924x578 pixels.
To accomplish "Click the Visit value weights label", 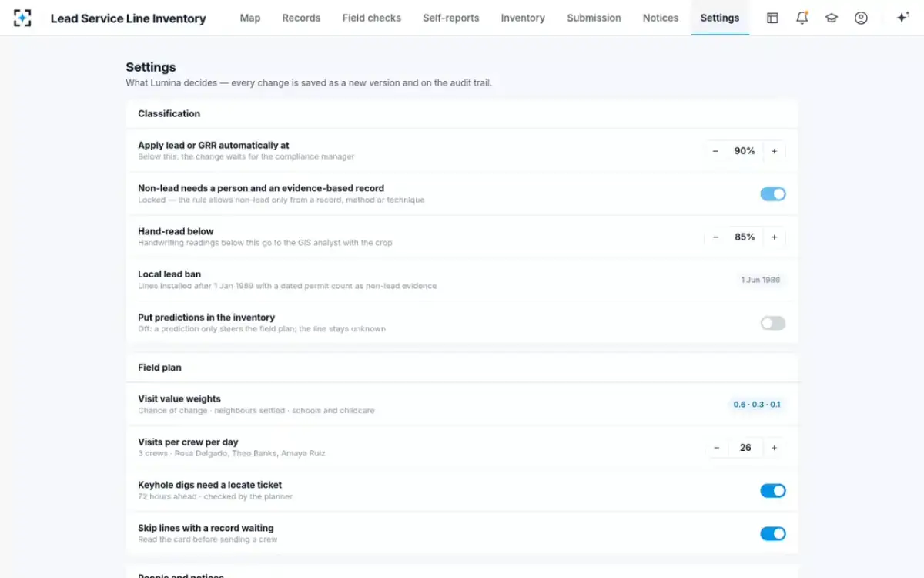I will (179, 399).
